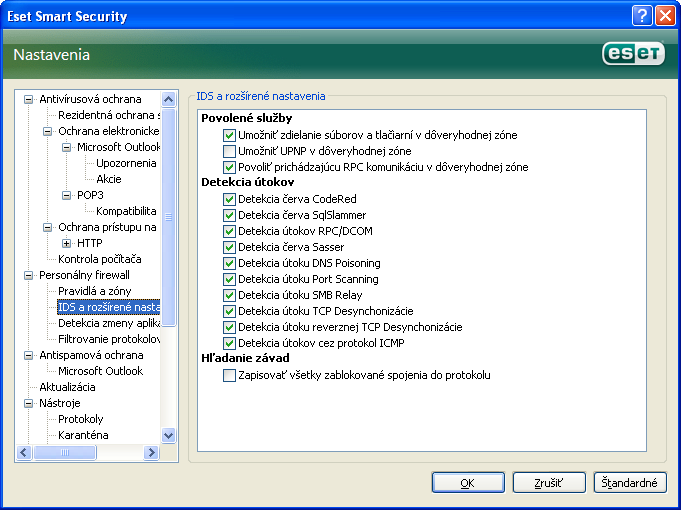Click the tree horizontal scrollbar thumb
This screenshot has height=510, width=681.
(65, 453)
